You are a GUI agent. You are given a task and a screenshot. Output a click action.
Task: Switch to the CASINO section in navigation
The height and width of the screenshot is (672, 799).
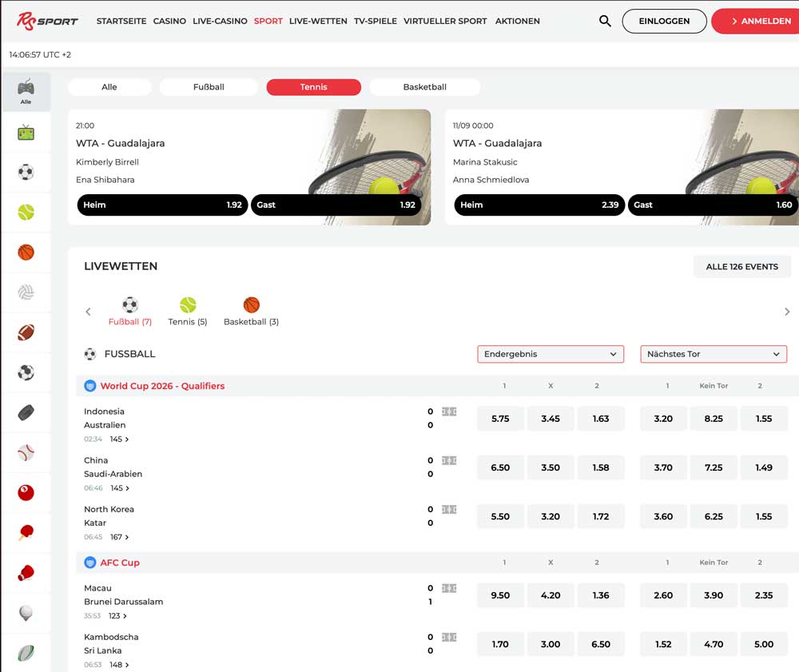[169, 22]
